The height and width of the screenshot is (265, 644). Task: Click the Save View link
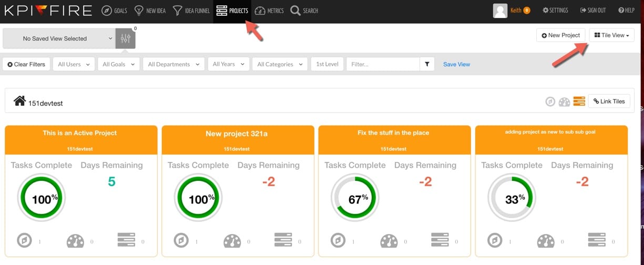coord(456,64)
